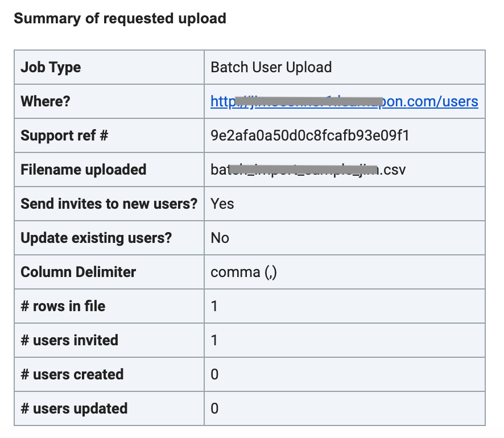504x438 pixels.
Task: Click the 'Column Delimiter' label
Action: coord(78,272)
